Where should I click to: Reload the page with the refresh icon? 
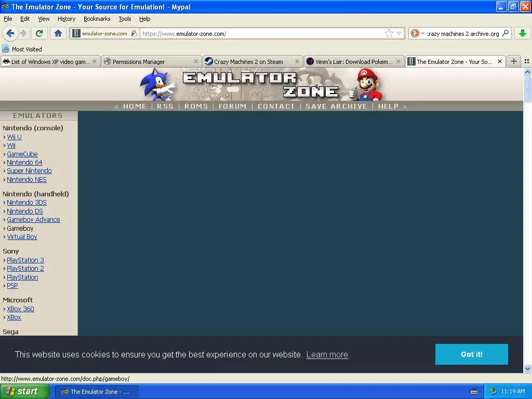coord(39,33)
